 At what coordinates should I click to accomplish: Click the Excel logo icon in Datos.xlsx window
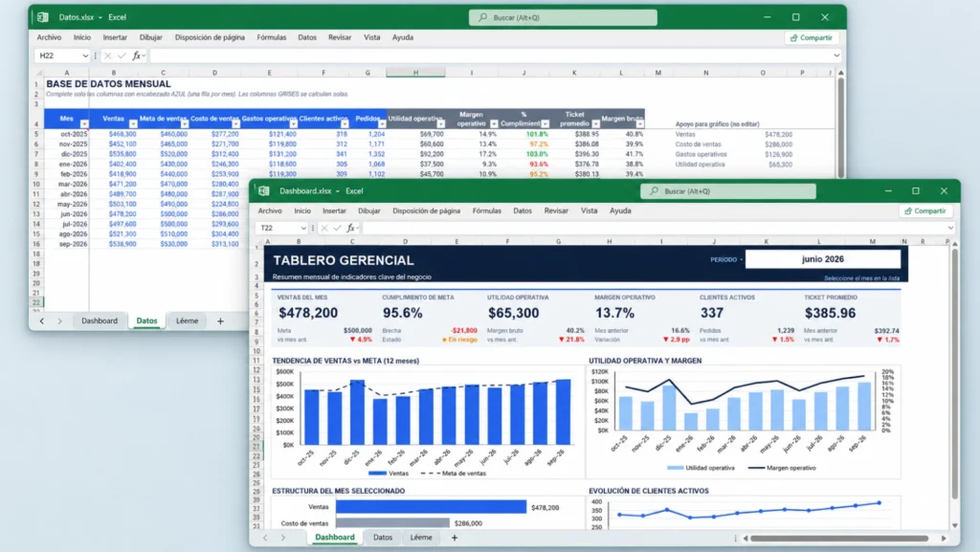(42, 17)
